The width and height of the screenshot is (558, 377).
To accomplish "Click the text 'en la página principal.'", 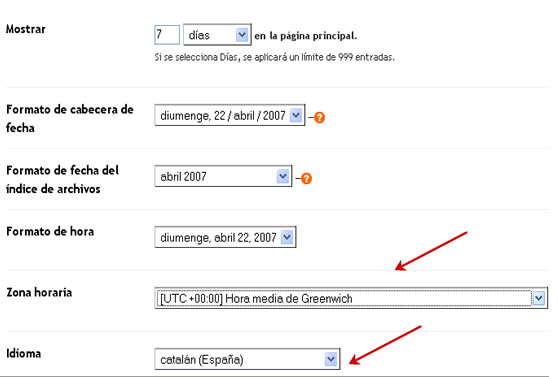I will (305, 36).
